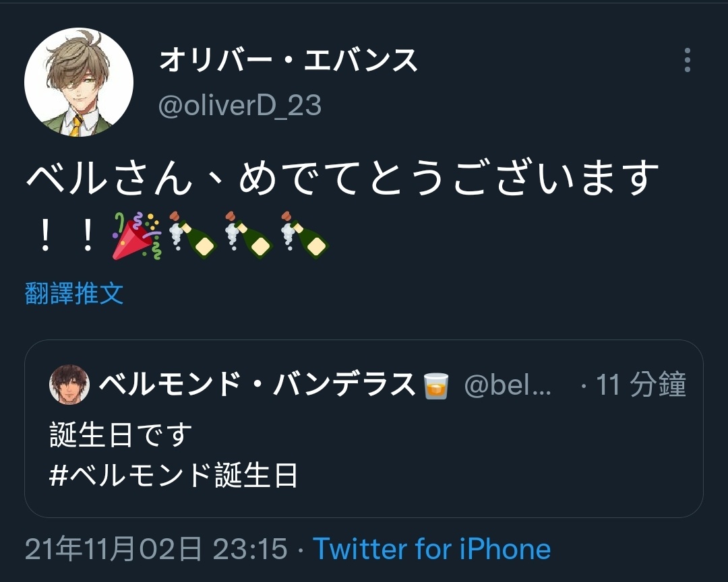Click the Twitter for iPhone source link
This screenshot has width=728, height=582.
(432, 549)
